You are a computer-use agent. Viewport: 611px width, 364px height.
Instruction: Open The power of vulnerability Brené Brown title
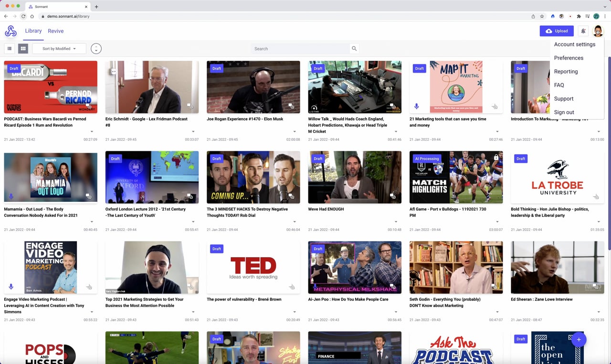244,300
